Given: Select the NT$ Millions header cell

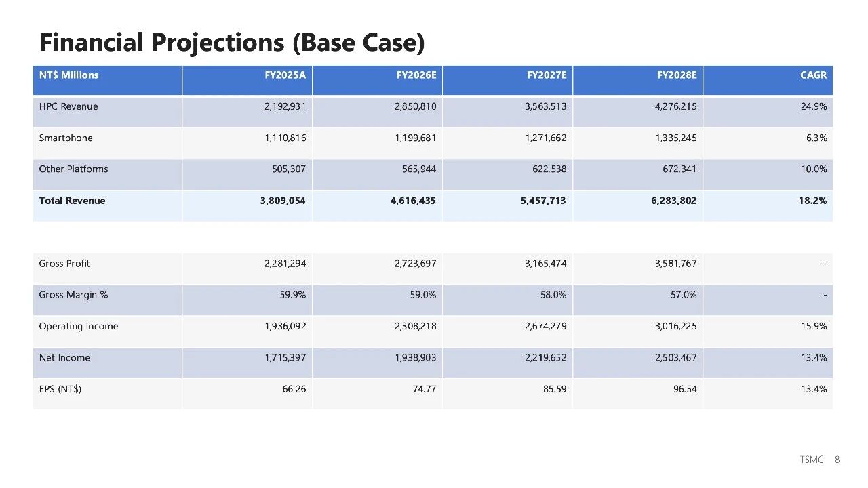Looking at the screenshot, I should (x=68, y=75).
